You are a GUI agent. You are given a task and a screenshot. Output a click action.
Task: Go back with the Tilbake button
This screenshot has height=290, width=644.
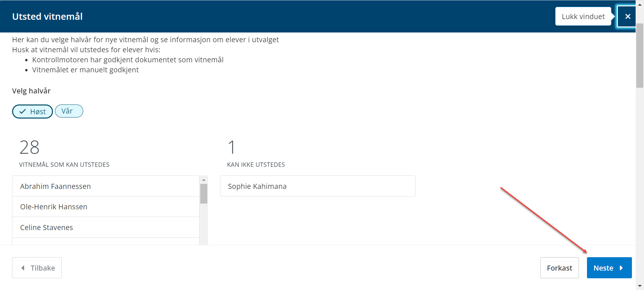(x=37, y=268)
